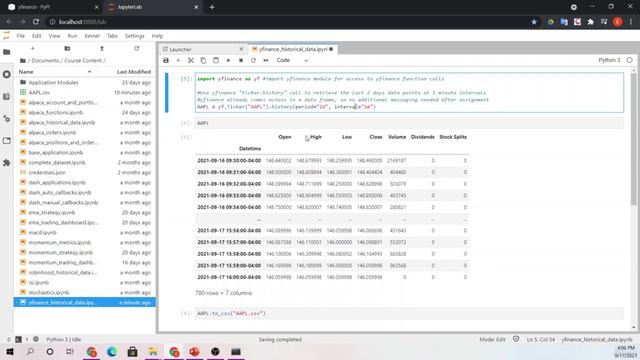Click the '780 rows × 7 columns' text
Viewport: 640px width, 360px height.
(x=224, y=293)
